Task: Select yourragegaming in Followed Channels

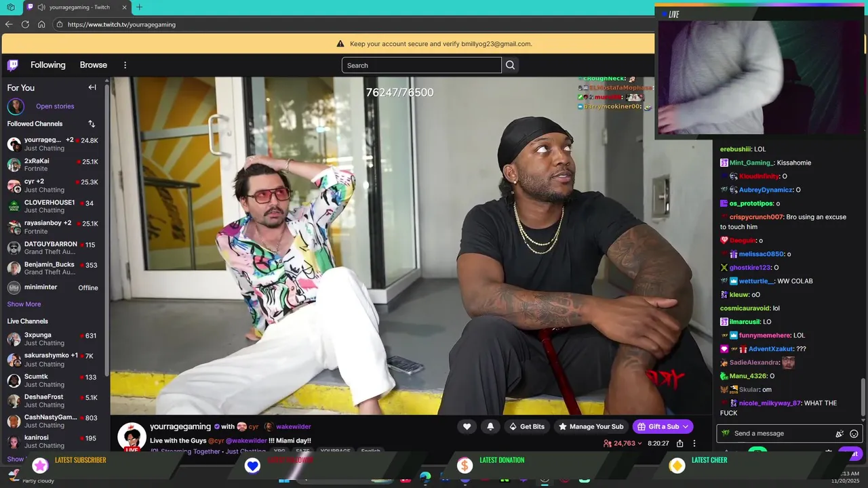Action: [x=52, y=144]
